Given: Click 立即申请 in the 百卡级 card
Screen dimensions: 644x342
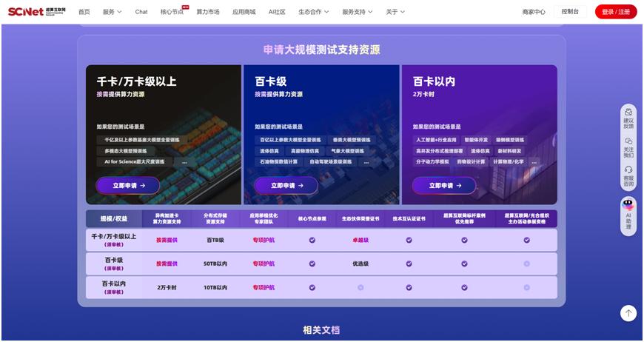Looking at the screenshot, I should coord(286,186).
